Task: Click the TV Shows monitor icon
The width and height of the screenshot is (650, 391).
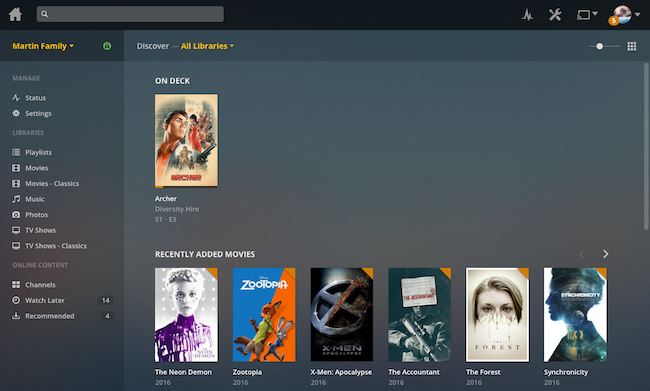Action: click(16, 230)
